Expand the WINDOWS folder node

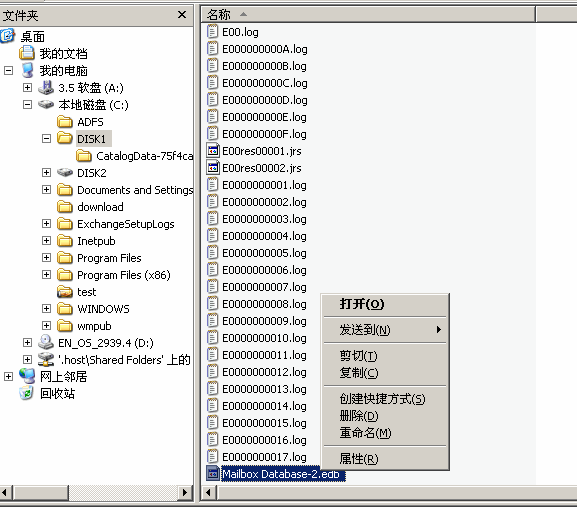click(46, 308)
